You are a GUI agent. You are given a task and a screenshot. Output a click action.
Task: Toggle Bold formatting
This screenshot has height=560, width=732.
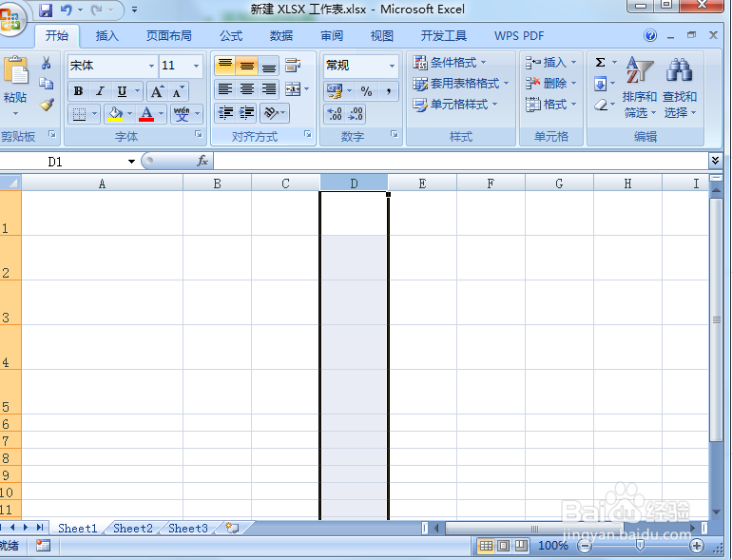(78, 91)
